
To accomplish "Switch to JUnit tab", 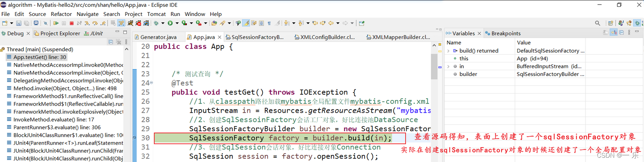I will pos(94,33).
